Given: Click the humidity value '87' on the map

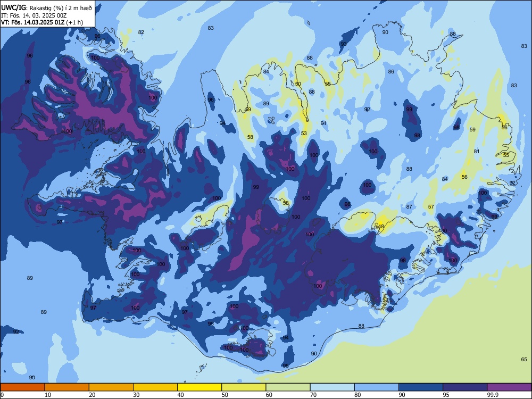Looking at the screenshot, I should [x=409, y=206].
